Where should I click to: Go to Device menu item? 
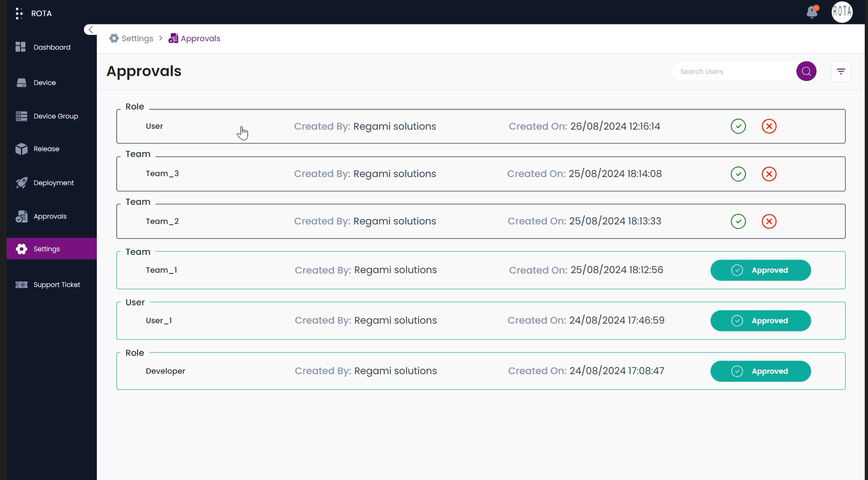click(45, 83)
